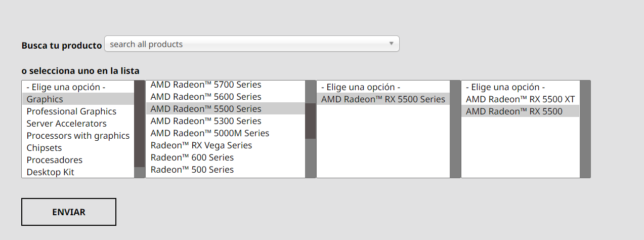Select Chipsets from the category list
The width and height of the screenshot is (644, 240).
point(44,148)
